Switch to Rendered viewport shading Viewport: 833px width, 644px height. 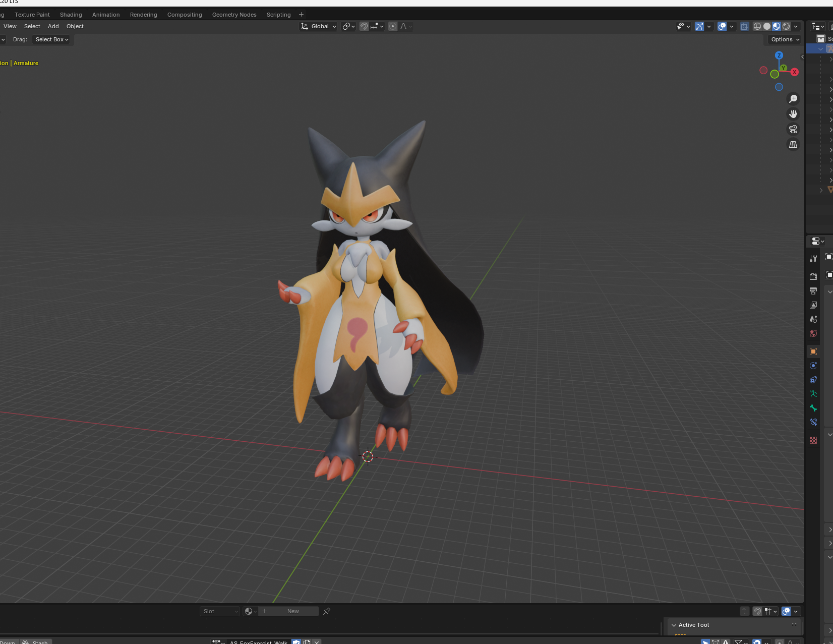[x=786, y=26]
